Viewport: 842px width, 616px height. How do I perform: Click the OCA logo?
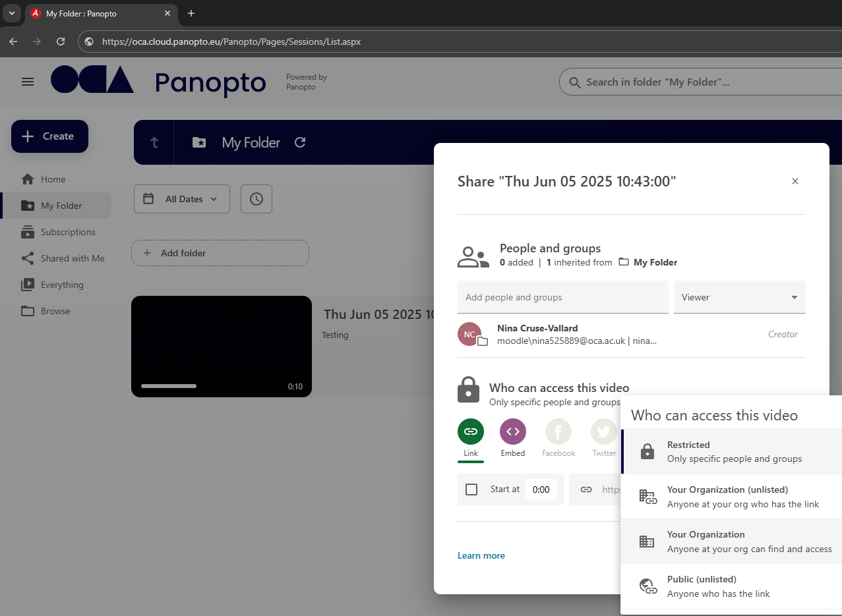(x=92, y=80)
